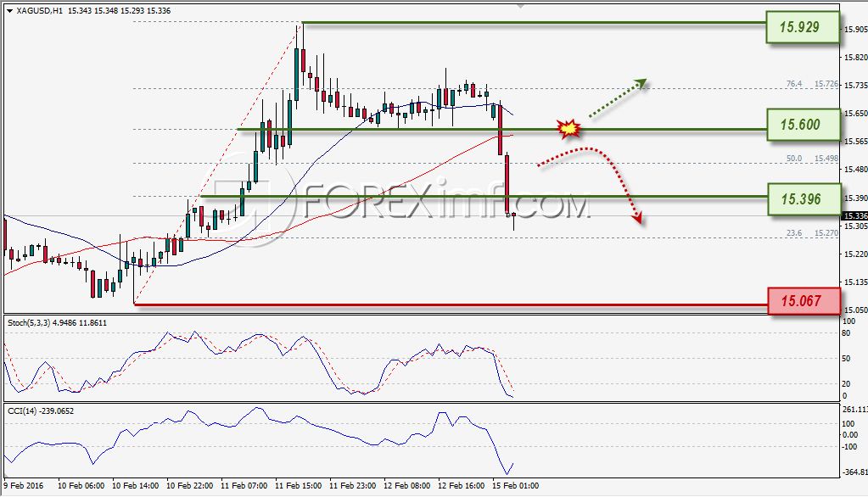Click the 15.498 Fibonacci price value
This screenshot has width=868, height=497.
point(826,159)
